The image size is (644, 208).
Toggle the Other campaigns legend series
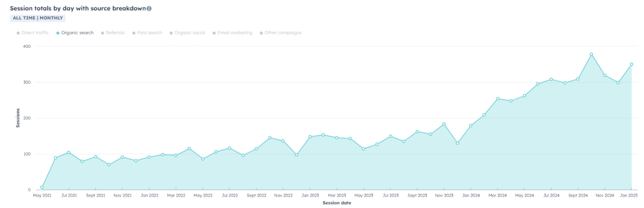[x=280, y=33]
